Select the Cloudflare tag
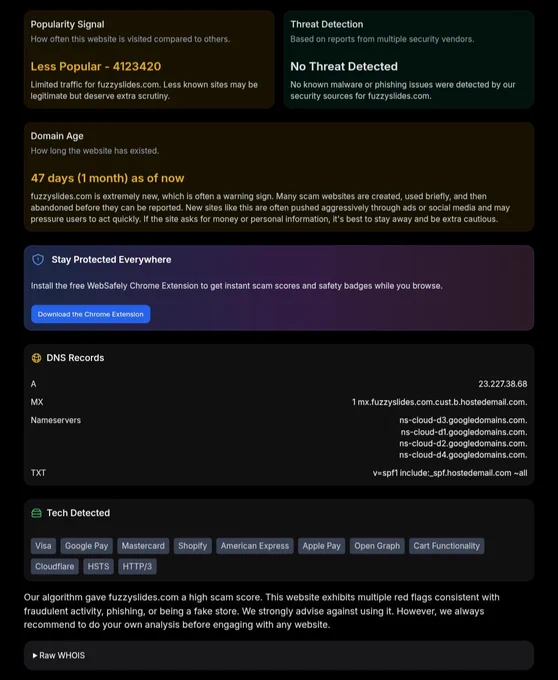 (x=55, y=566)
